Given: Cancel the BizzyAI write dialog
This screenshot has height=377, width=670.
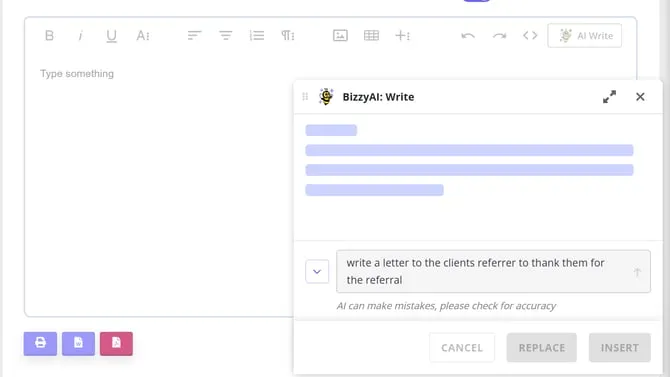Looking at the screenshot, I should [462, 348].
